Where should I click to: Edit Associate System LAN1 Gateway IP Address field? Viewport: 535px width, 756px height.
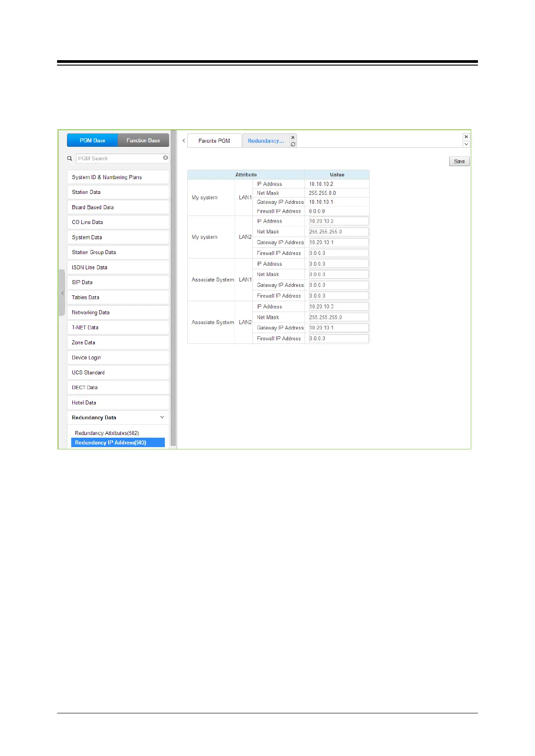coord(339,285)
